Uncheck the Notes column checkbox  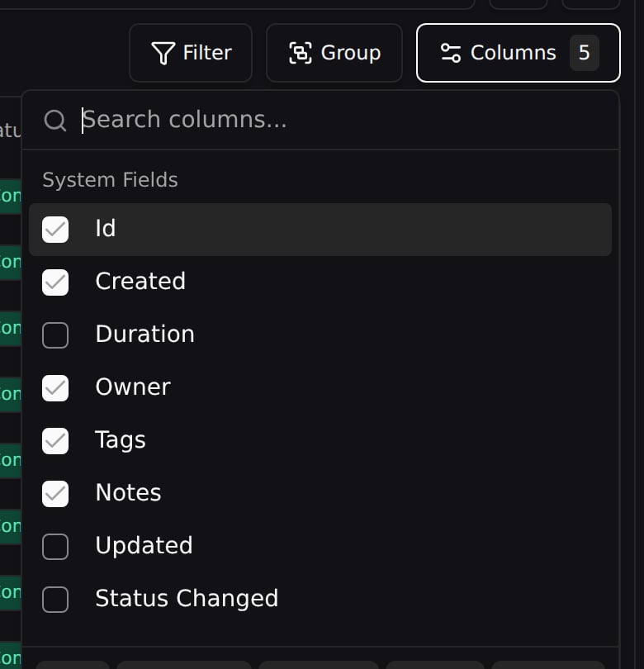(55, 494)
